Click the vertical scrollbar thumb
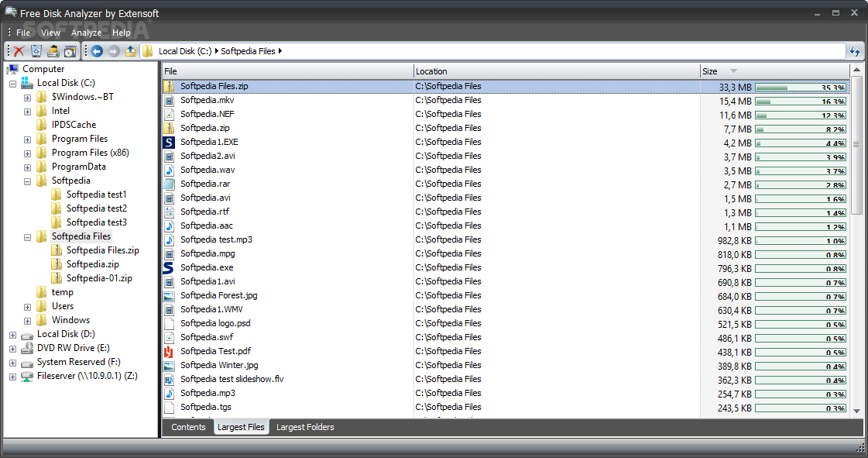The image size is (868, 458). (857, 145)
